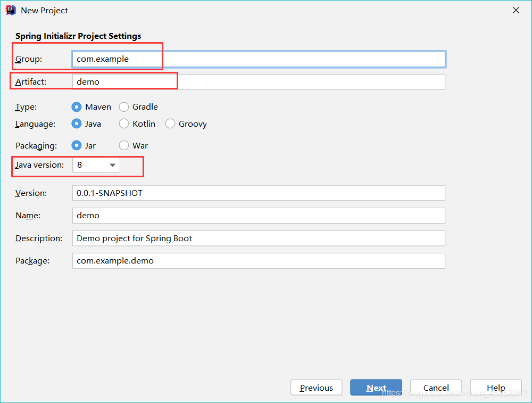This screenshot has height=403, width=532.
Task: Go back with the Previous button
Action: point(316,388)
